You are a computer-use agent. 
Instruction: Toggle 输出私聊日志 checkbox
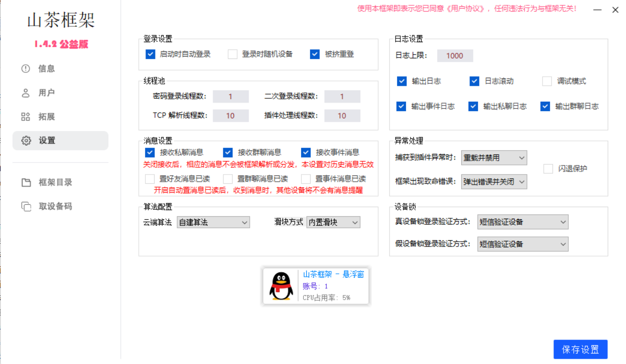(473, 106)
